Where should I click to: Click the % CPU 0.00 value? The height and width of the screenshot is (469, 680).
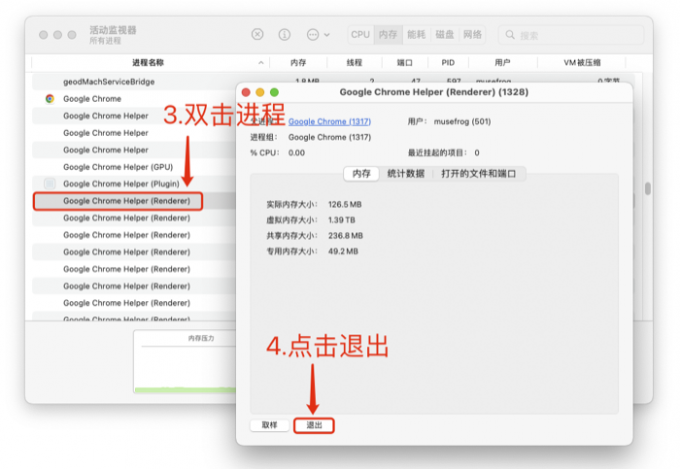pyautogui.click(x=297, y=153)
